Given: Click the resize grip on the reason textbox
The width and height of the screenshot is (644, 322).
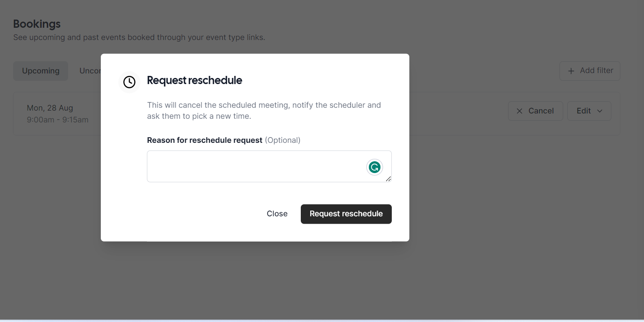Looking at the screenshot, I should point(389,179).
